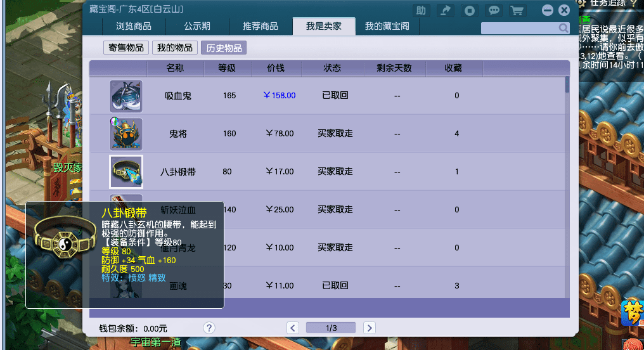Click favorites count 4 in 鬼将 row
The height and width of the screenshot is (350, 644).
click(x=457, y=134)
